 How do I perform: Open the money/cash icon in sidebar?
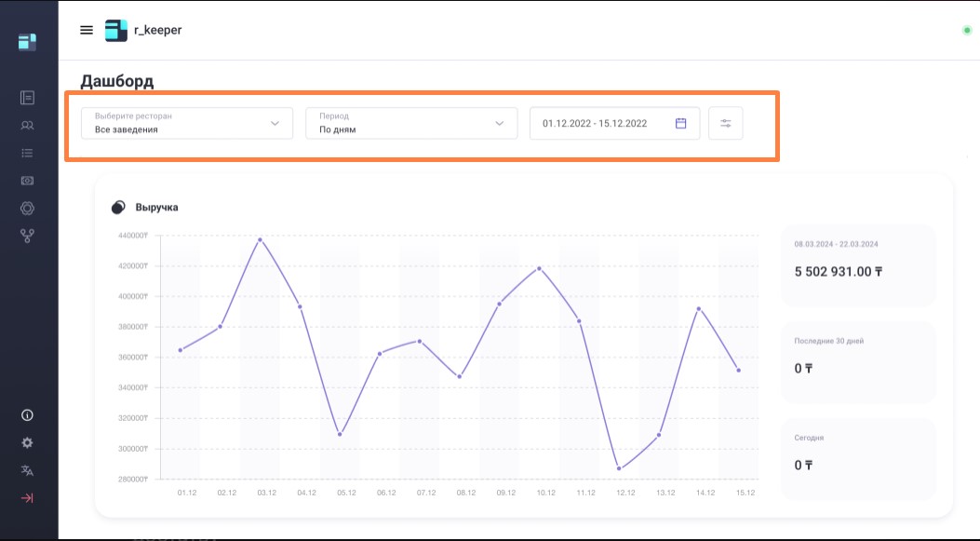click(28, 181)
